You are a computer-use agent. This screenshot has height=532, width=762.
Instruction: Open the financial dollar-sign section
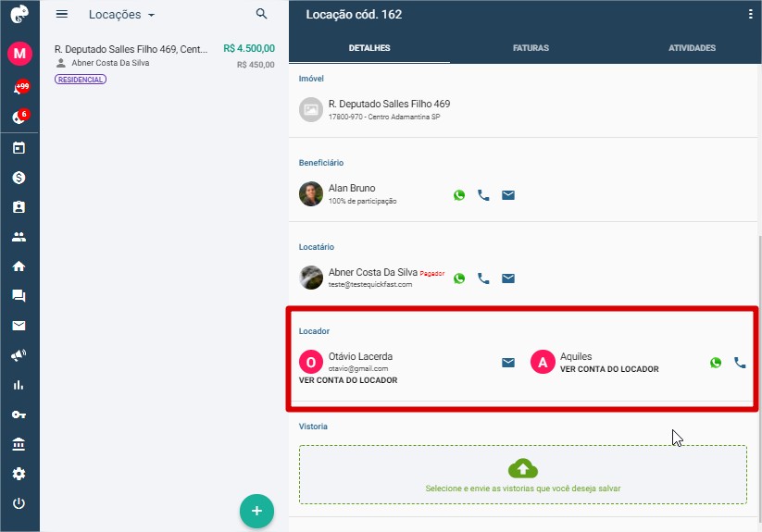(x=19, y=178)
